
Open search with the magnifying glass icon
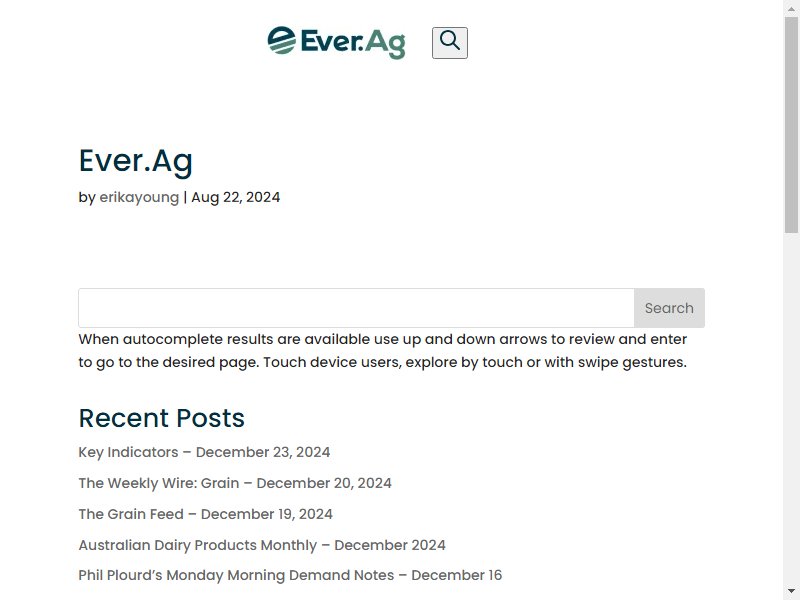click(x=449, y=43)
